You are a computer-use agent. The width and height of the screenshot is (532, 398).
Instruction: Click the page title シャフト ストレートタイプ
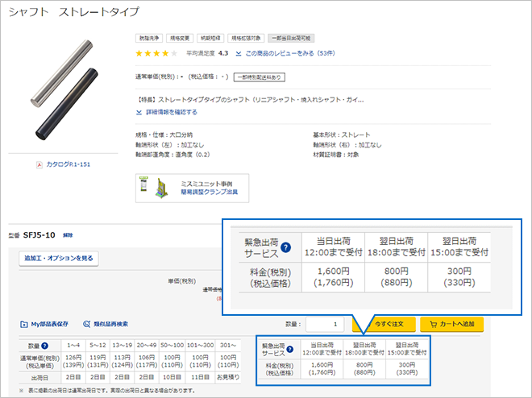pyautogui.click(x=74, y=12)
